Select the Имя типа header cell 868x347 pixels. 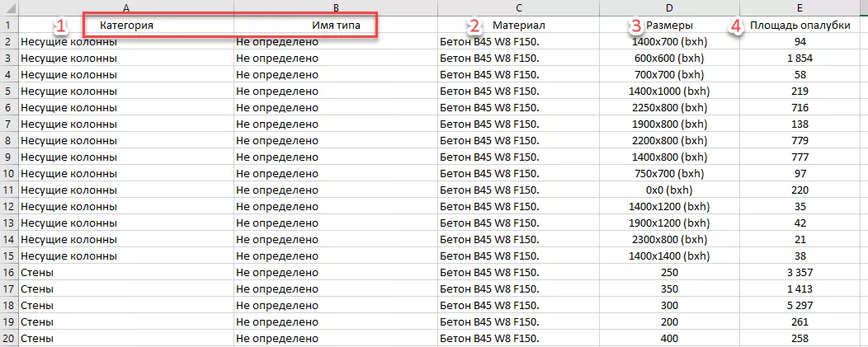point(335,26)
